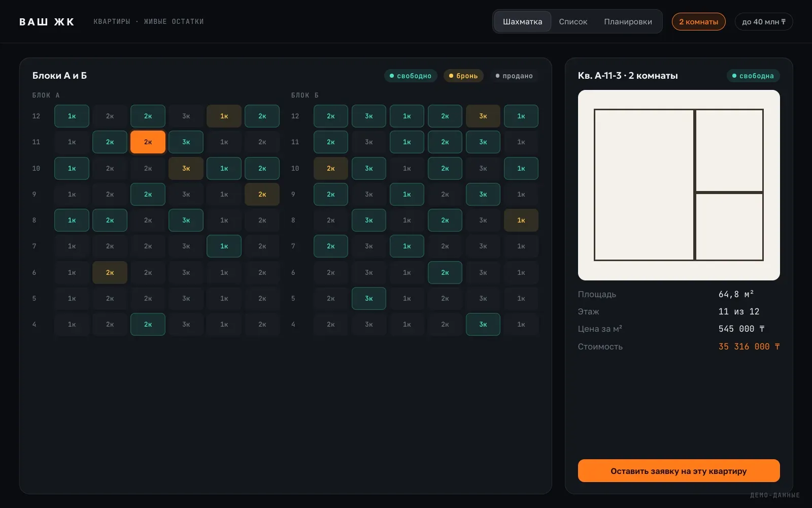Click the продано legend chip
This screenshot has width=812, height=508.
[x=514, y=76]
